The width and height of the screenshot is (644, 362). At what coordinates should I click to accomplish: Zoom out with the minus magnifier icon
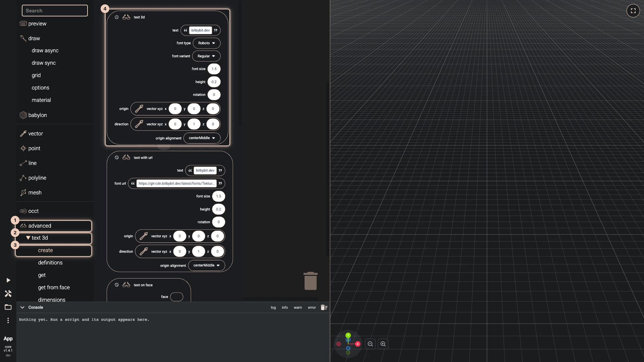tap(370, 344)
